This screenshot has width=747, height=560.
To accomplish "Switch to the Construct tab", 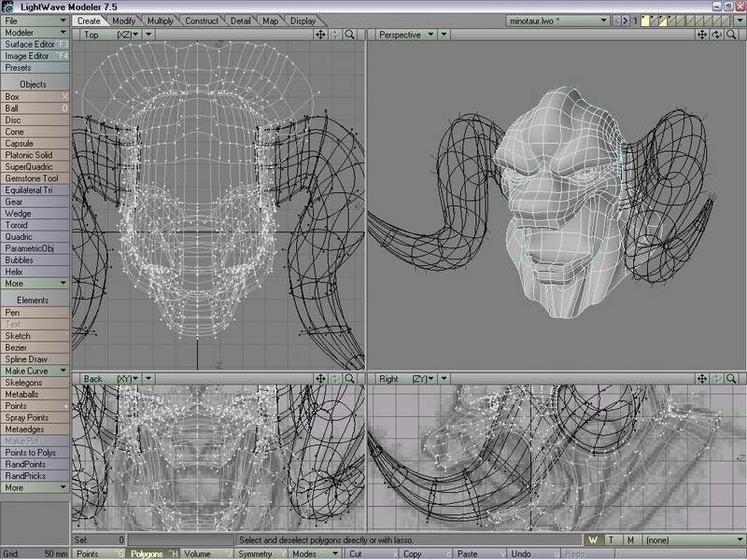I will click(202, 21).
